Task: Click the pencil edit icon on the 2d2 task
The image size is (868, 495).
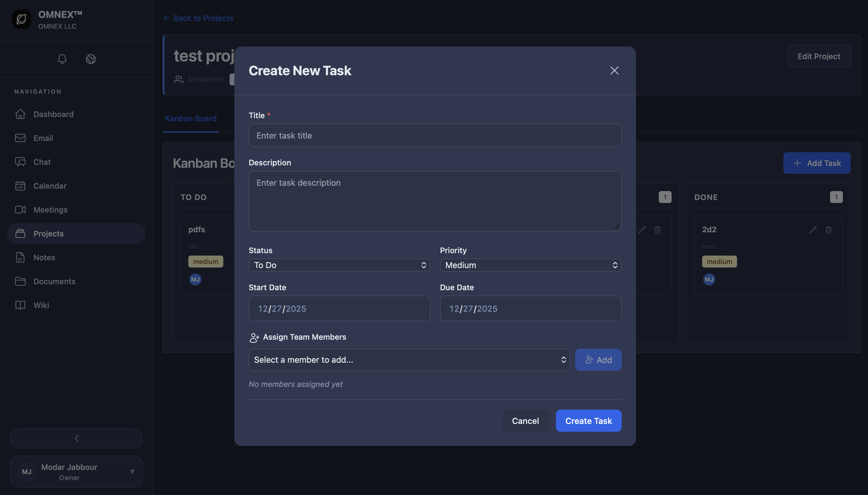Action: point(812,230)
